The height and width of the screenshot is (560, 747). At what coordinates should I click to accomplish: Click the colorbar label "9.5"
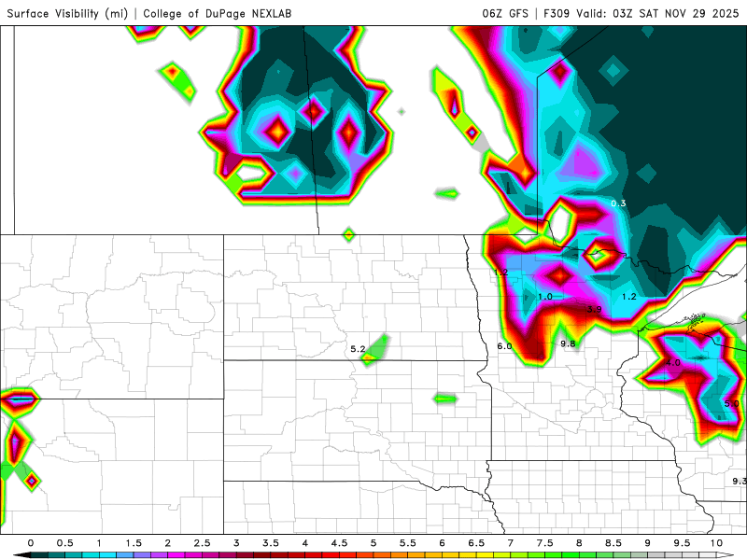coord(682,543)
